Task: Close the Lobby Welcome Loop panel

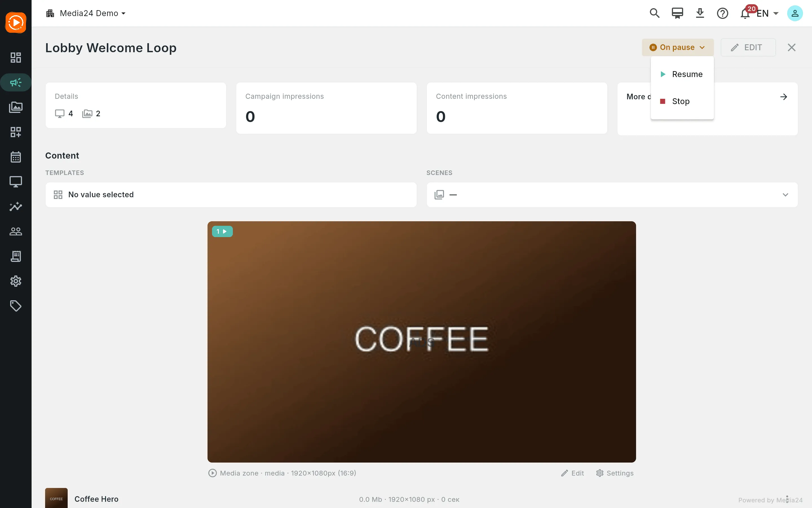Action: click(791, 47)
